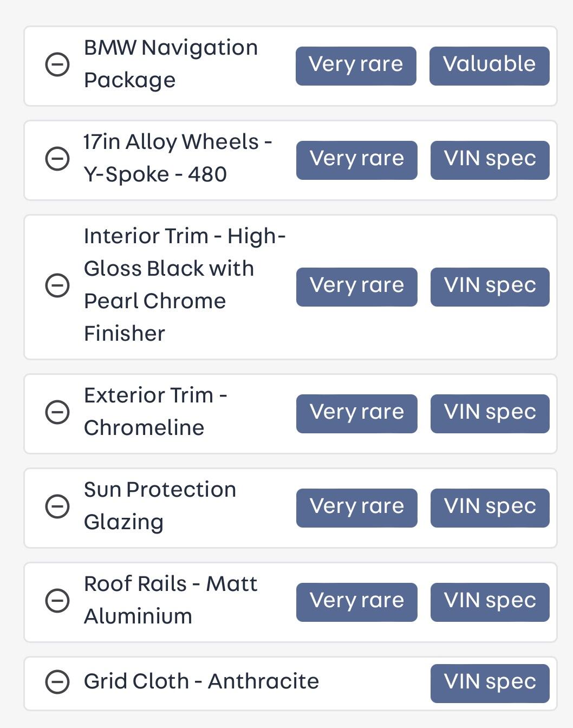Select the Roof Rails - Matt Aluminium label
Image resolution: width=573 pixels, height=728 pixels.
click(x=170, y=600)
